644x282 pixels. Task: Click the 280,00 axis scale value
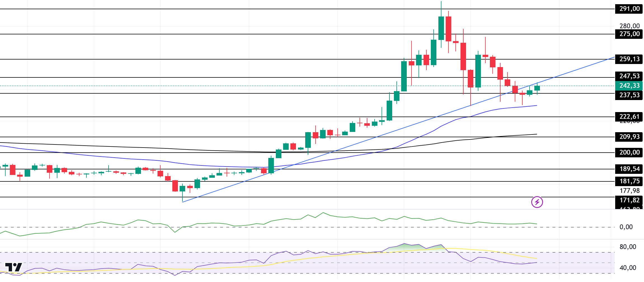tap(629, 26)
